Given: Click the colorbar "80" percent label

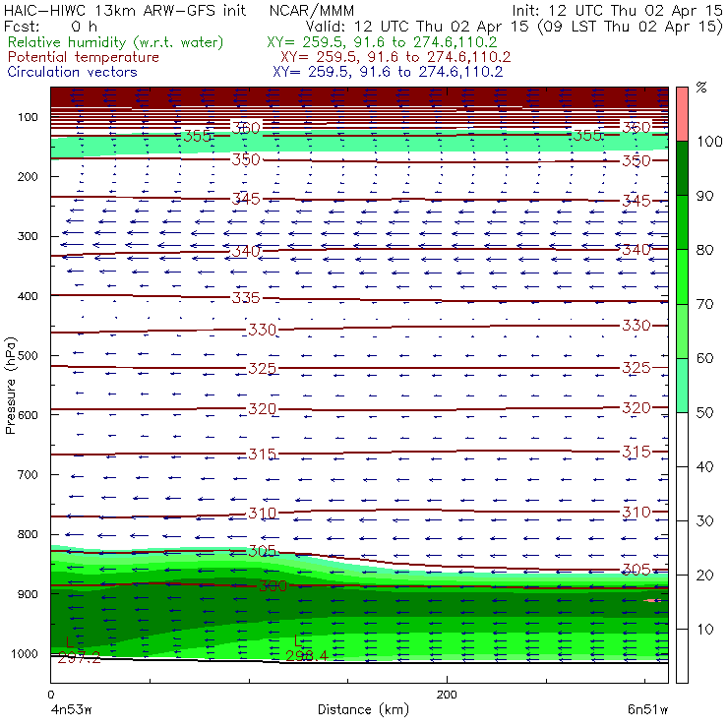Looking at the screenshot, I should click(x=704, y=250).
